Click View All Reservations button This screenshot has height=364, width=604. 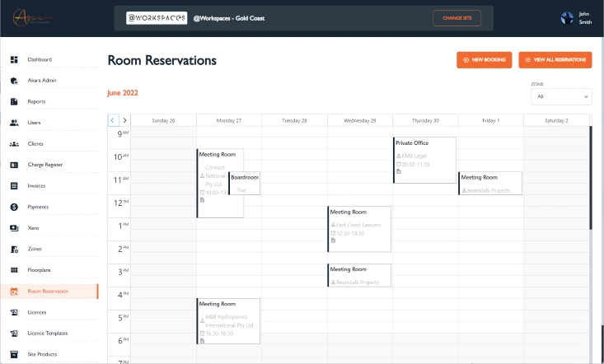(x=555, y=60)
